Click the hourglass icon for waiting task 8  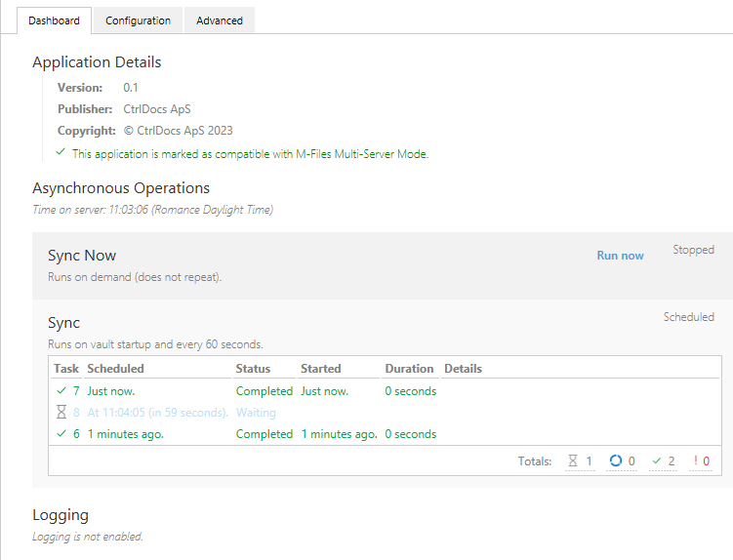pyautogui.click(x=61, y=413)
